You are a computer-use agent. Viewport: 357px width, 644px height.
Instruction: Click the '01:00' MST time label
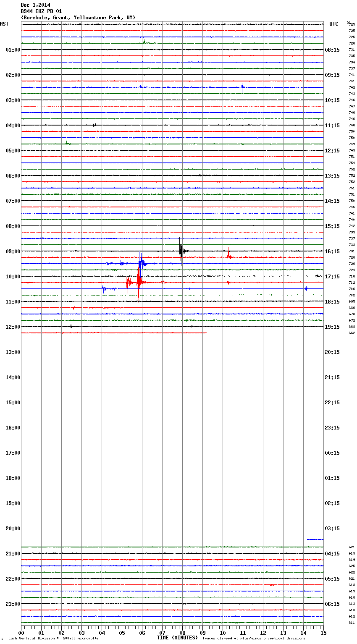click(x=13, y=50)
